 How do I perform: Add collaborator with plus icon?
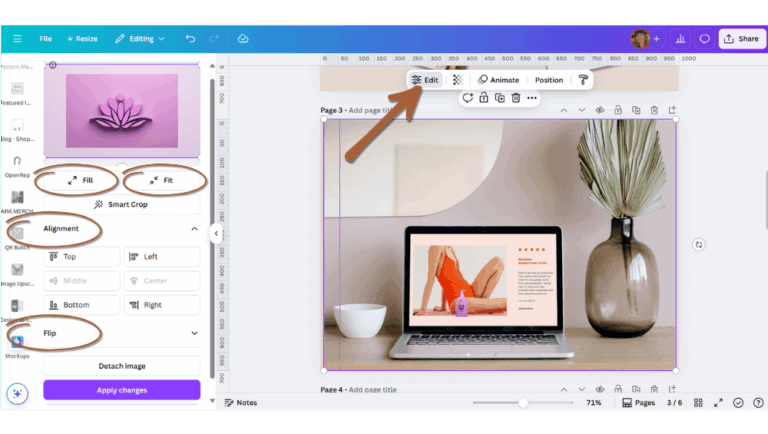point(656,39)
